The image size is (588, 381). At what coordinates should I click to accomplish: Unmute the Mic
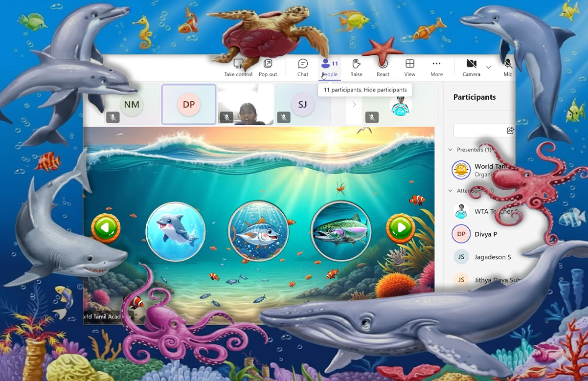508,67
